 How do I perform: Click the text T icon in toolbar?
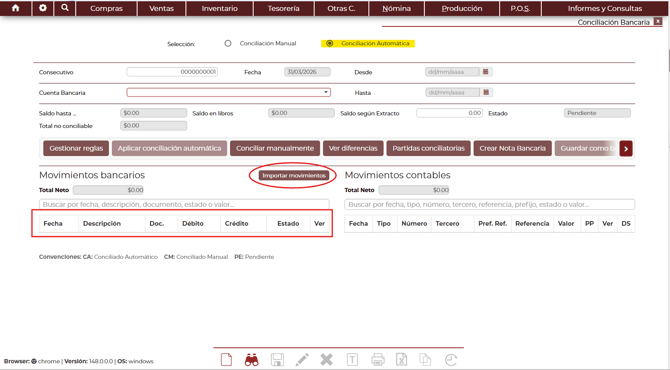[x=352, y=360]
